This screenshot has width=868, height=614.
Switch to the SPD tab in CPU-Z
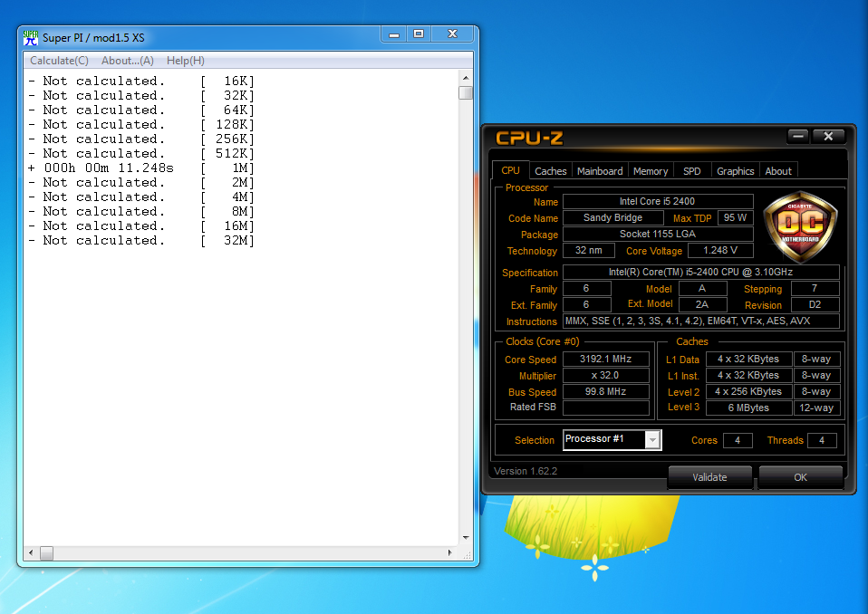click(x=691, y=171)
